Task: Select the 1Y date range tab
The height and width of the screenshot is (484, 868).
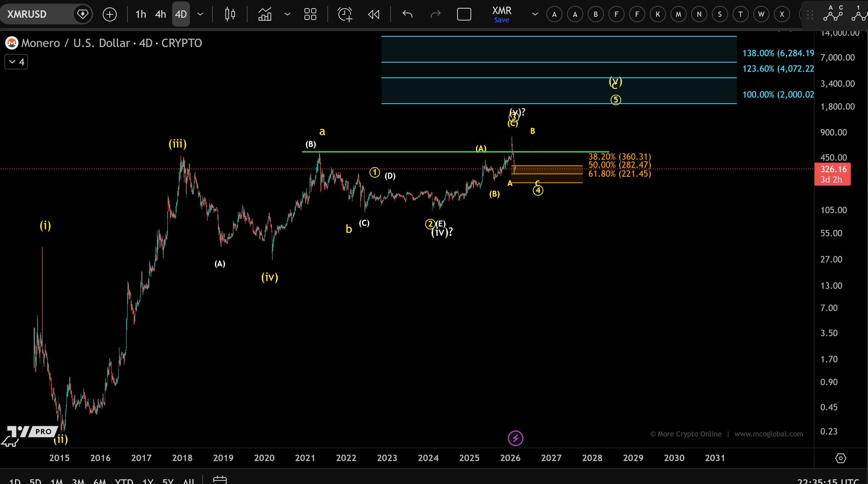Action: coord(148,482)
